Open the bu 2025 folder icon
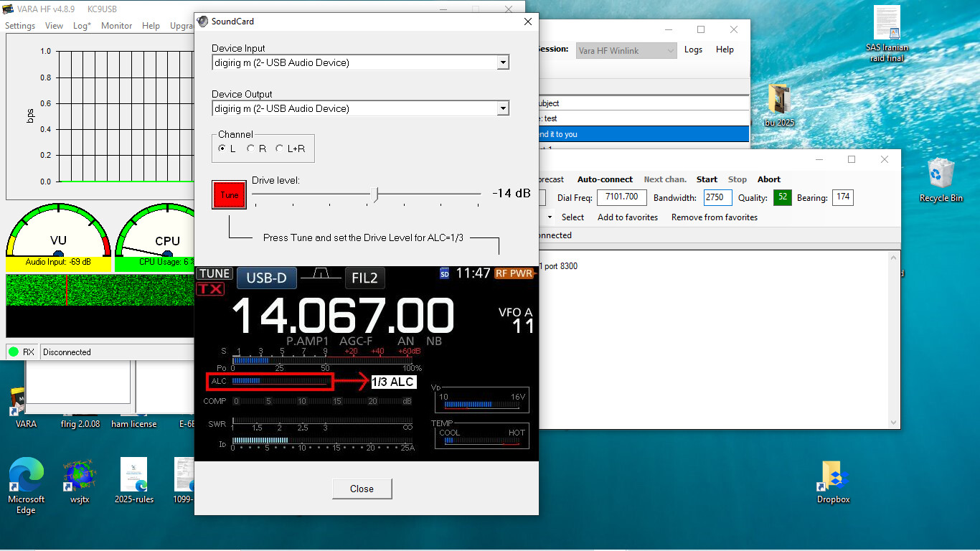The image size is (980, 551). click(x=778, y=100)
